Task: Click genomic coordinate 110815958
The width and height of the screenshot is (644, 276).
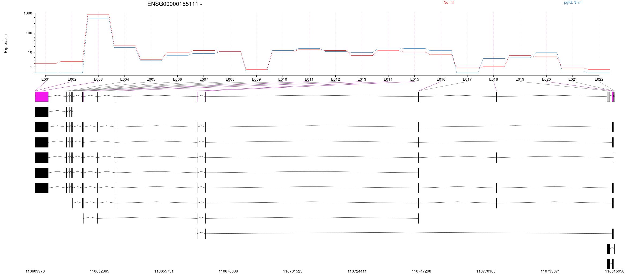Action: click(615, 271)
